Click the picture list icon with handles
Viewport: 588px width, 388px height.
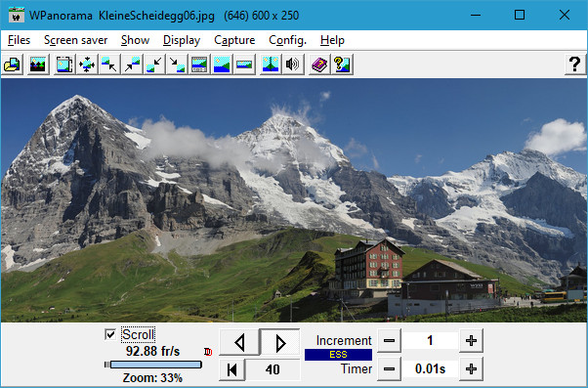pyautogui.click(x=64, y=65)
